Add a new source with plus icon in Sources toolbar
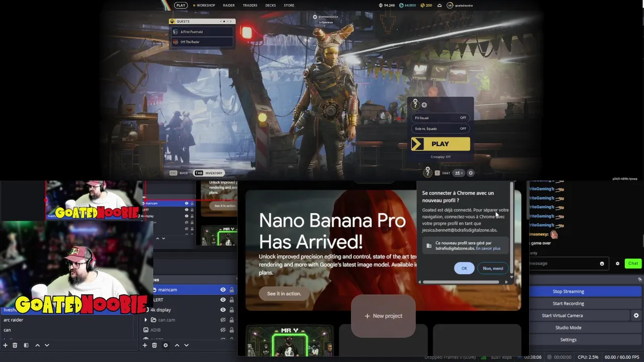The height and width of the screenshot is (362, 644). [145, 345]
